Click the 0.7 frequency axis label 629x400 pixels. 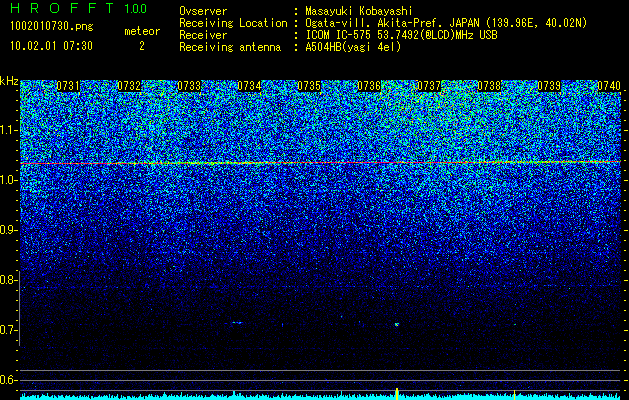(8, 330)
